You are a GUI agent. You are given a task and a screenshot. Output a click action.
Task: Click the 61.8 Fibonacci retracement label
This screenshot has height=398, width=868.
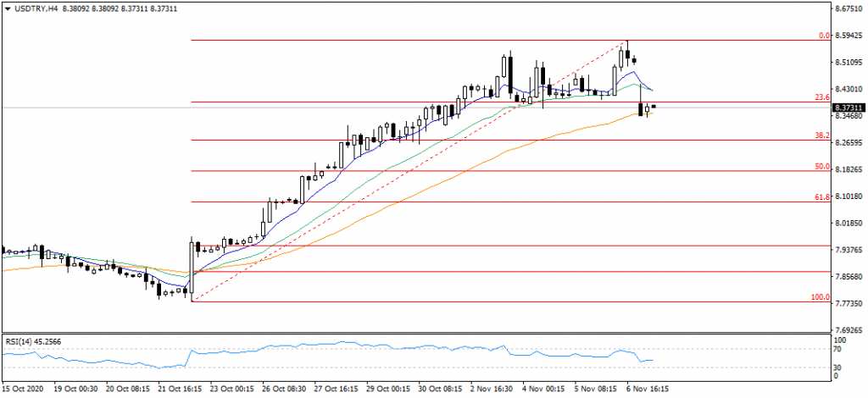[x=821, y=197]
